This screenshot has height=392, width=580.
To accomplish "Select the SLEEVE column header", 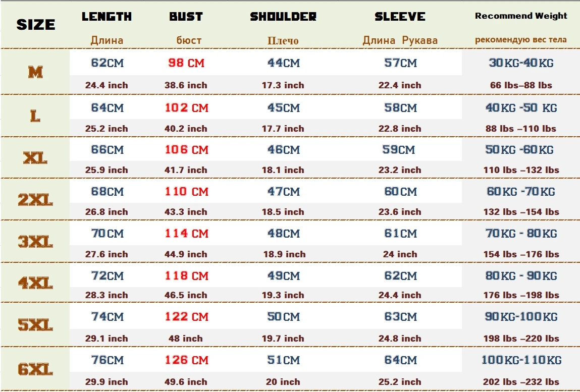I will (400, 17).
